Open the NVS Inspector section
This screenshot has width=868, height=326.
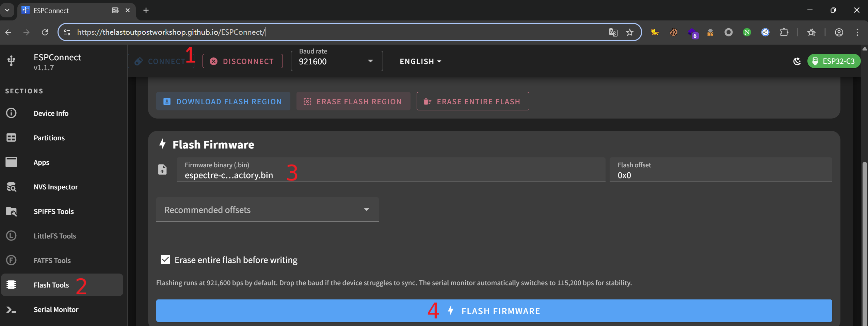(x=62, y=187)
